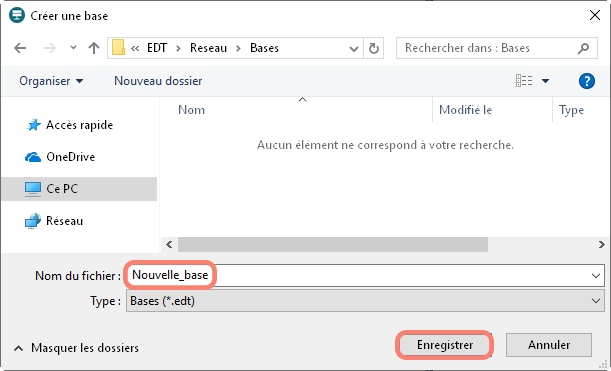Go up one folder level
The image size is (611, 371).
[94, 48]
